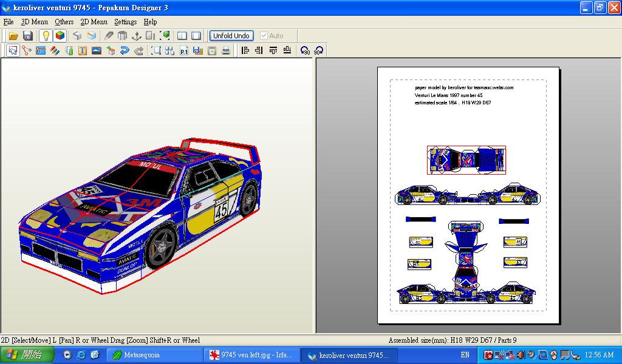Click the blue undo arrow icon
Screen dimensions: 622x364
(125, 51)
